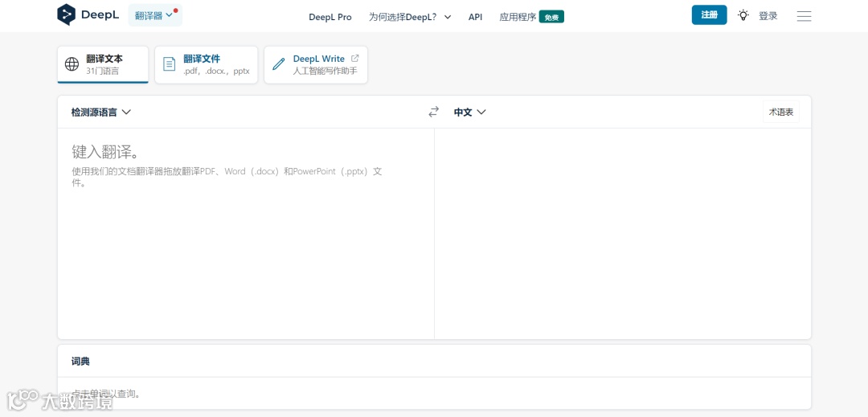Expand the 为何选择DeepL? menu
The image size is (868, 417).
click(x=410, y=17)
